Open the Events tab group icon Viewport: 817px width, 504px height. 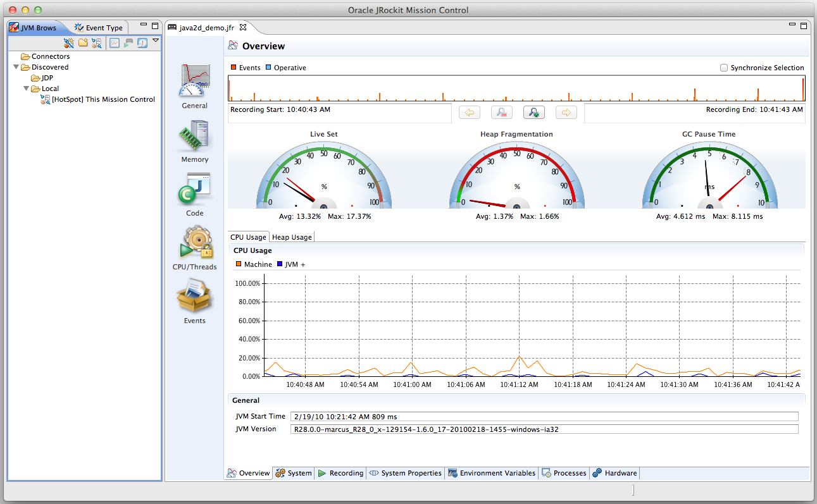194,297
